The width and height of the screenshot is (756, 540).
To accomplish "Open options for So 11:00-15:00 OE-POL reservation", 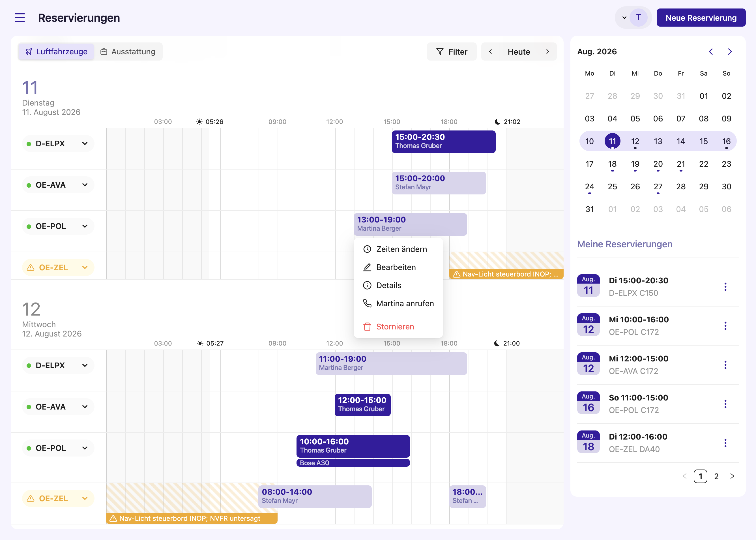I will 725,404.
